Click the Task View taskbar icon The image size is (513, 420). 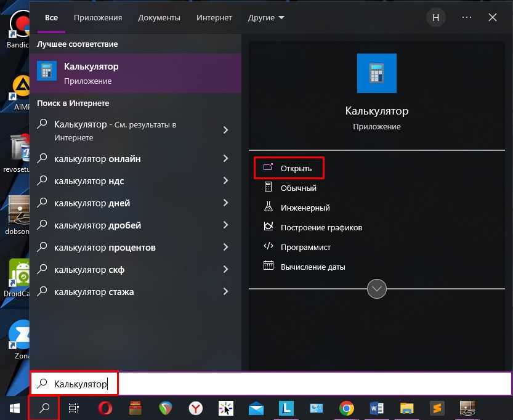point(74,408)
